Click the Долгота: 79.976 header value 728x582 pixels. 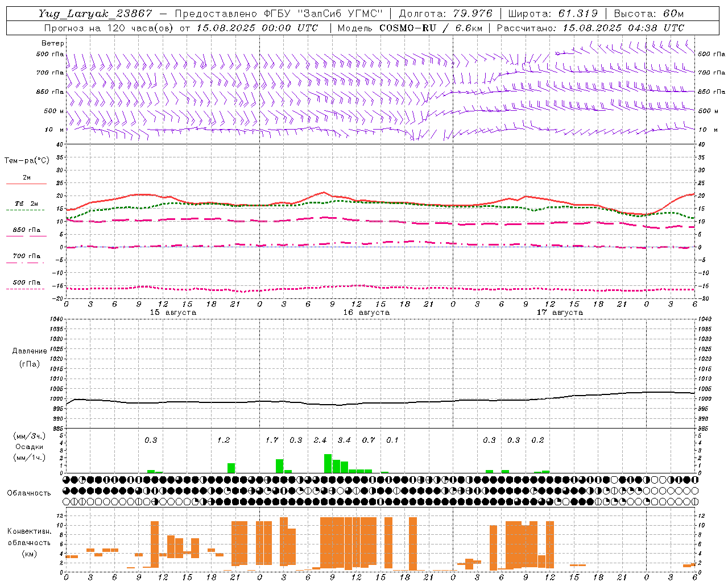[x=445, y=14]
